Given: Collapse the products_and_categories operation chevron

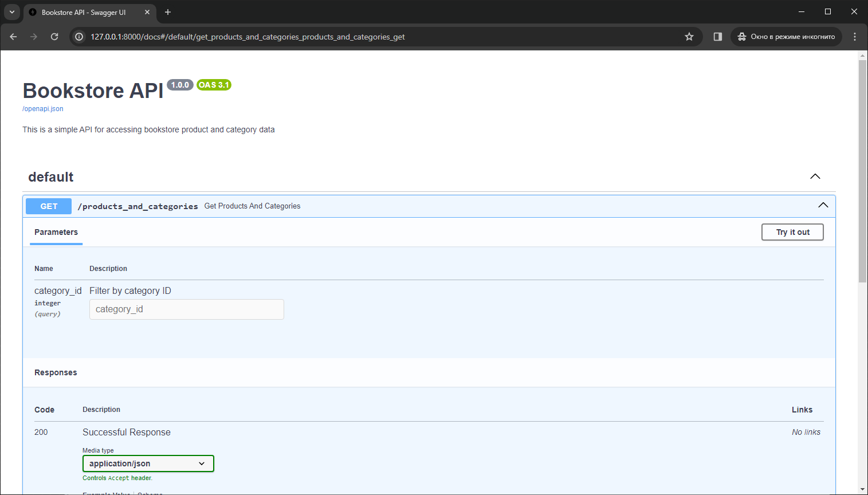Looking at the screenshot, I should click(823, 205).
